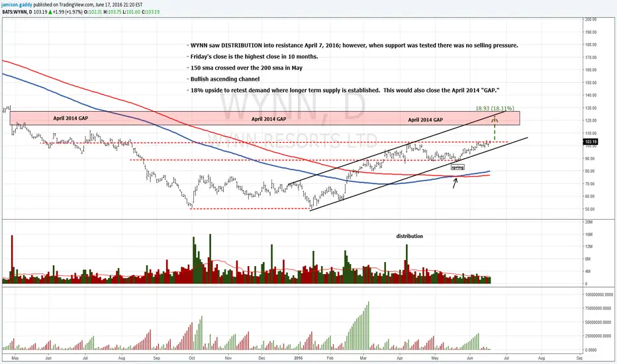Click the 'spring' annotation box
This screenshot has height=364, width=617.
coord(457,167)
